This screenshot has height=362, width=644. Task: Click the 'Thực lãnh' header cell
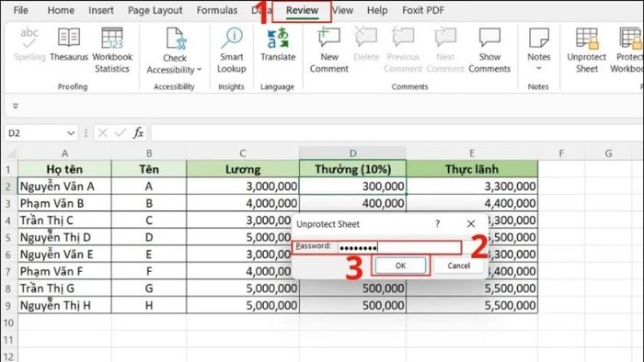coord(471,169)
